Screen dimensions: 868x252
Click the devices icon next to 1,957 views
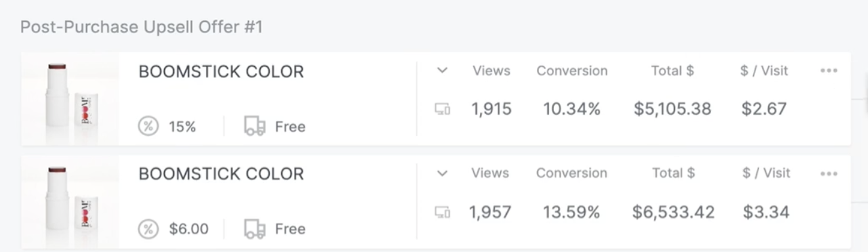pos(443,212)
